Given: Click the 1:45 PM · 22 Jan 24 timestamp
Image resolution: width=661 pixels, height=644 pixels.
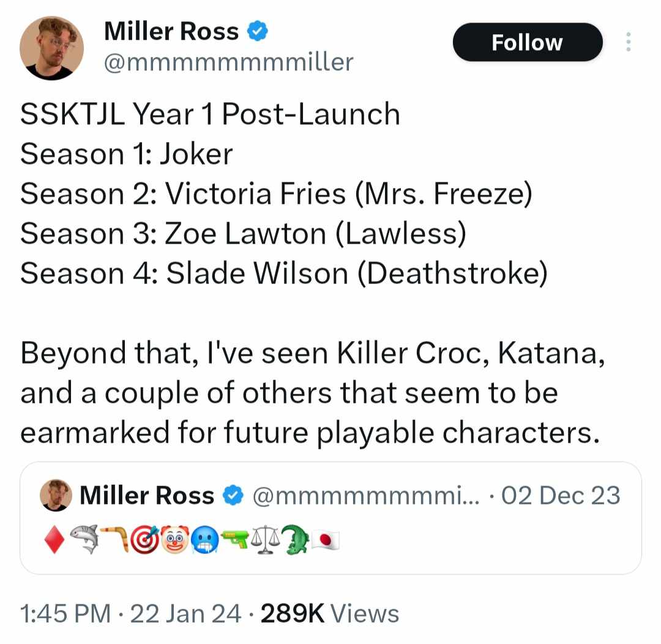Looking at the screenshot, I should (x=131, y=613).
